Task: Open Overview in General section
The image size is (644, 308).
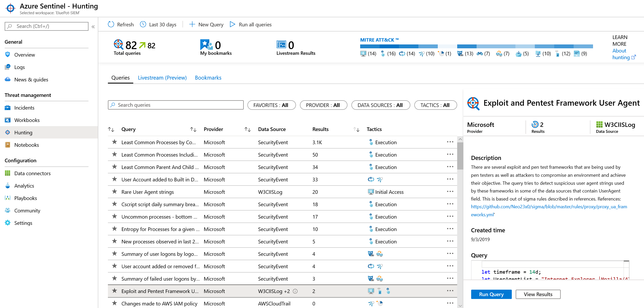Action: (x=25, y=55)
